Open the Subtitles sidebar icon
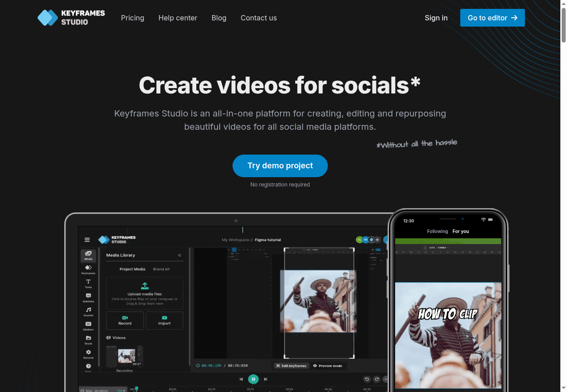Screen dimensions: 567x392 [x=88, y=297]
